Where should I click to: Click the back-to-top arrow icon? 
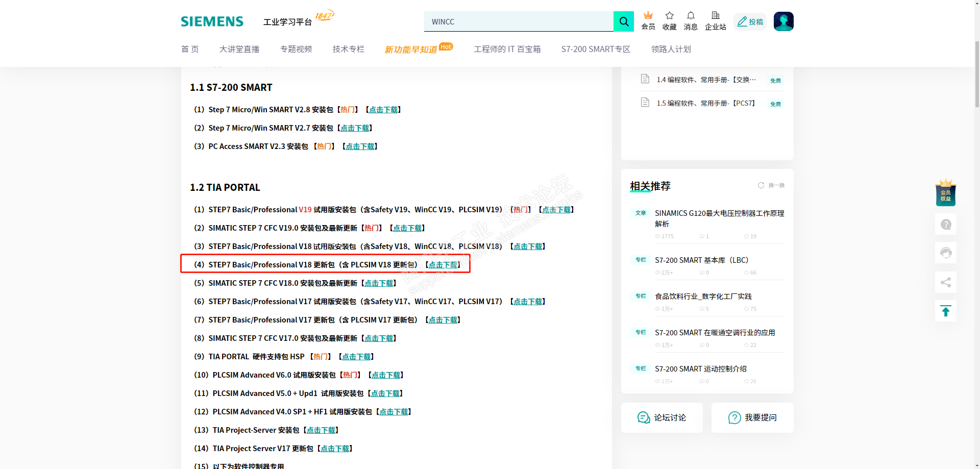946,311
